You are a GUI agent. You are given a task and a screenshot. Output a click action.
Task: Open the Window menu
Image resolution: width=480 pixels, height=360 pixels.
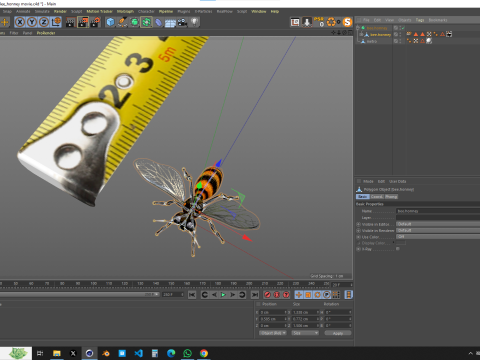tap(259, 11)
